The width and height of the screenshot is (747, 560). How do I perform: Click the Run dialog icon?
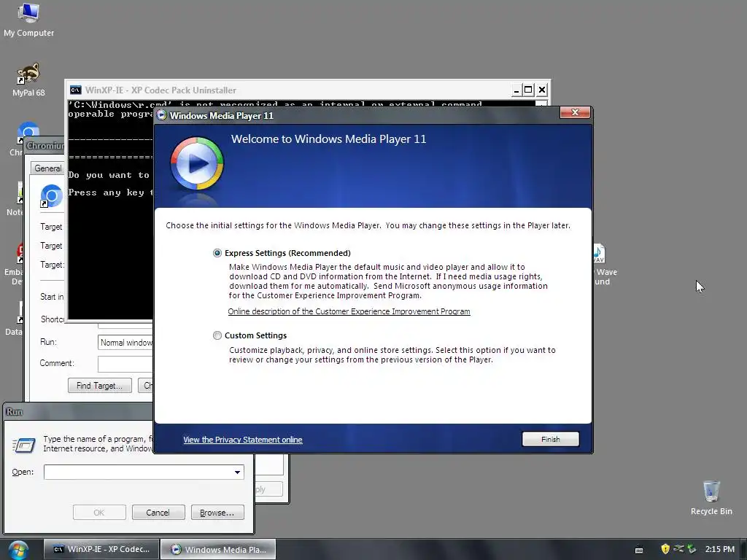[x=24, y=445]
